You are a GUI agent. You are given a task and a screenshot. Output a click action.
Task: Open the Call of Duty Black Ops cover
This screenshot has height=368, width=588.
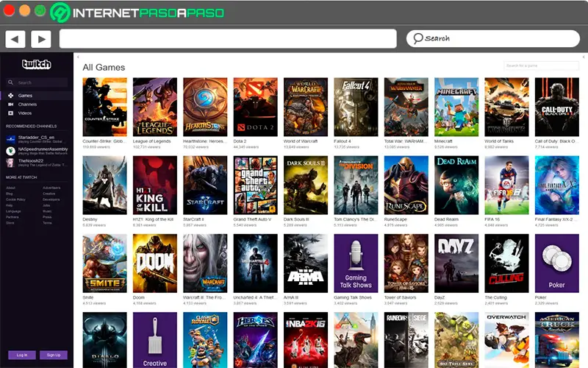557,107
